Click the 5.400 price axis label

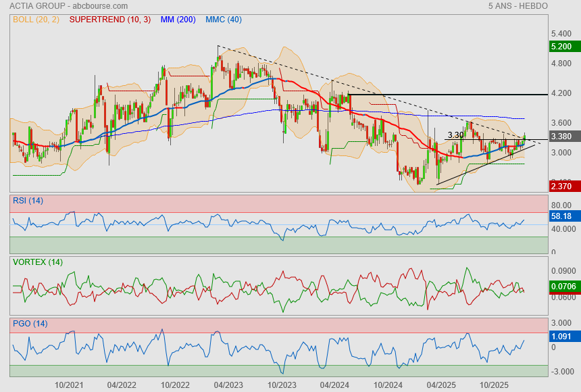pos(561,34)
